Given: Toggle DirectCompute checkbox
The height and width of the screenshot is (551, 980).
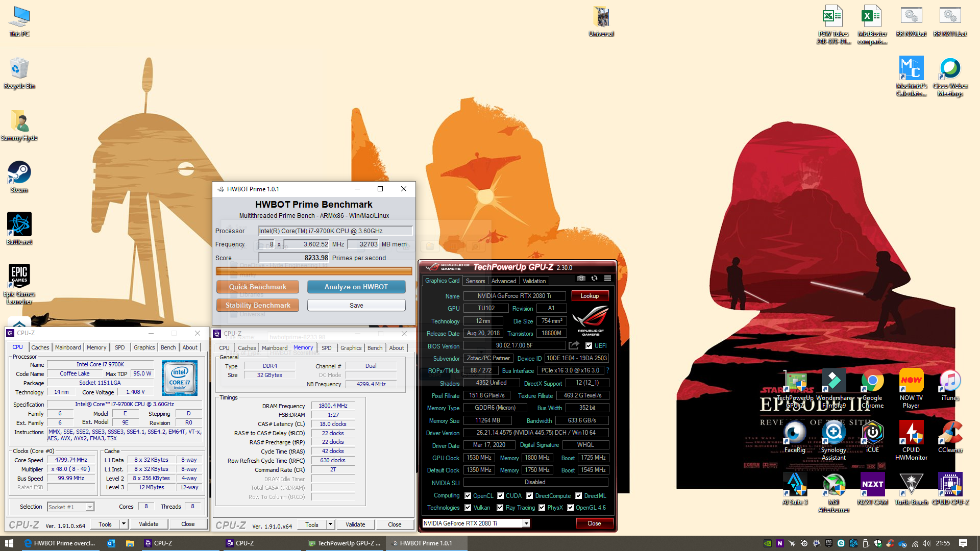Looking at the screenshot, I should 529,496.
